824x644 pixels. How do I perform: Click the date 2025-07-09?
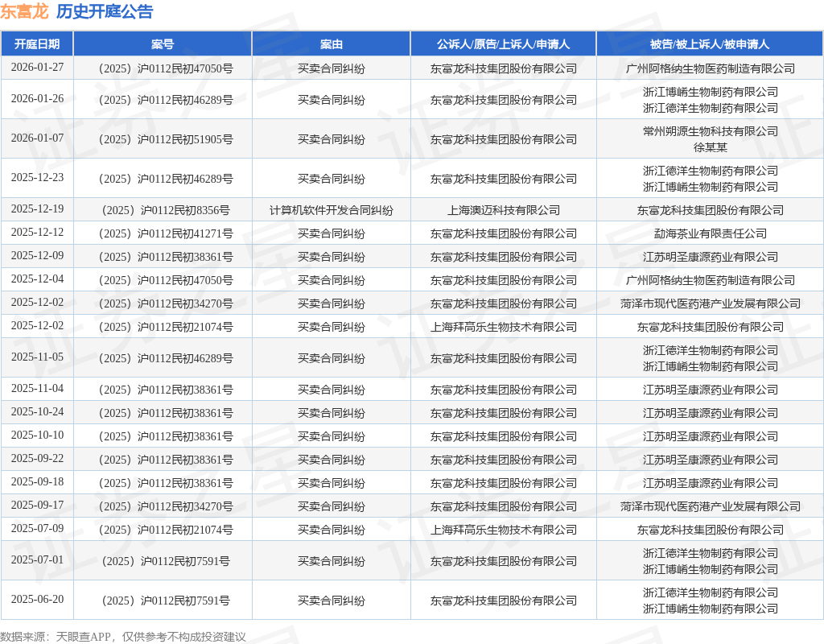37,529
